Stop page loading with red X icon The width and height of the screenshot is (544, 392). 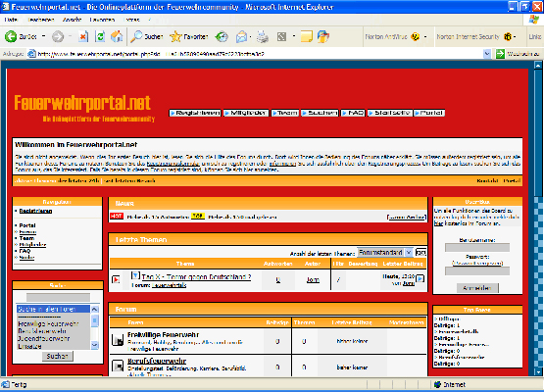tap(83, 36)
